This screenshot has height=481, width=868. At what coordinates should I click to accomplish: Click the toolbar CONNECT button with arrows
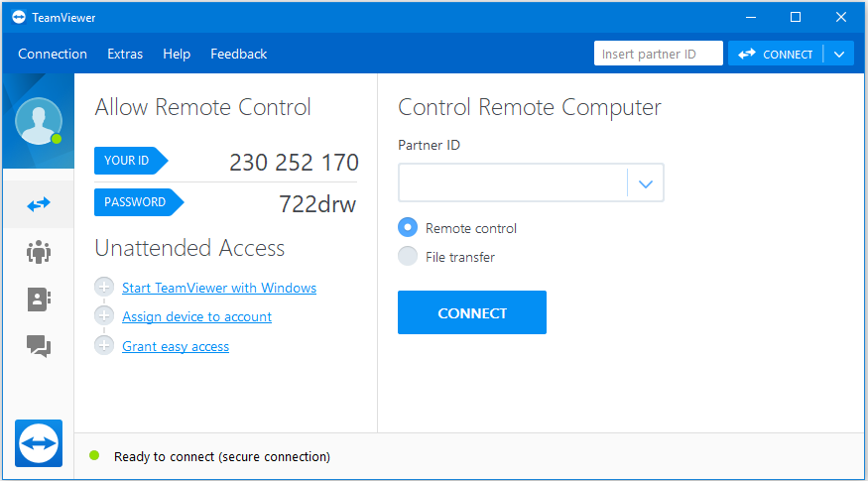click(x=776, y=55)
